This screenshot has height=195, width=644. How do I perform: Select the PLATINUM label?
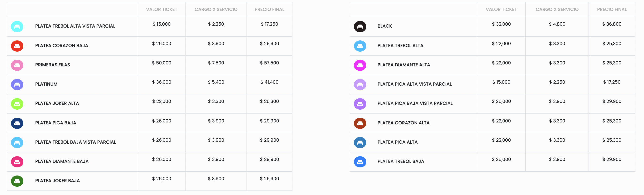pos(46,84)
